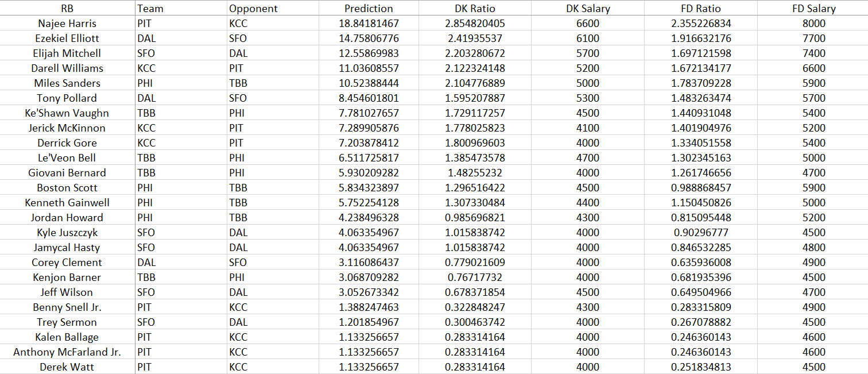The image size is (868, 374).
Task: Select DK Salary 4400 for Kenneth Gainwell
Action: coord(587,203)
